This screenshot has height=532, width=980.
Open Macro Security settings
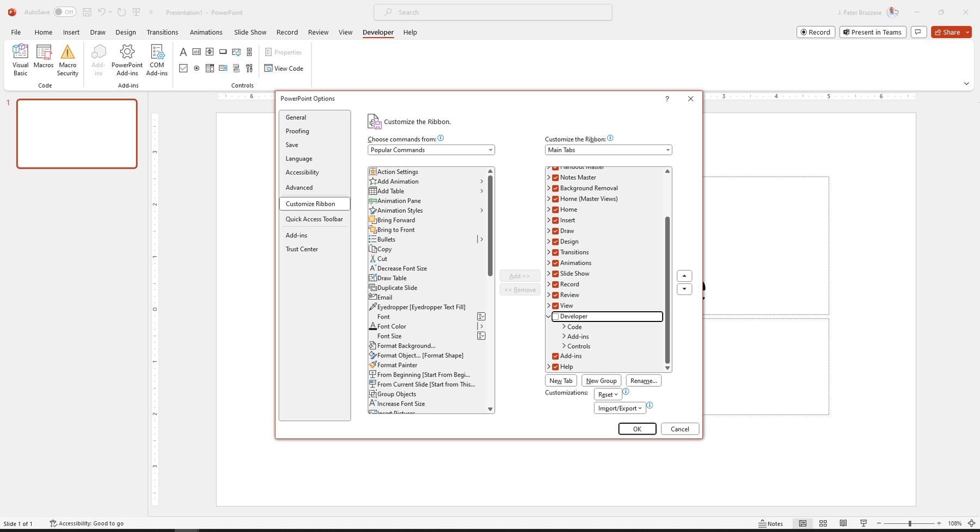click(x=68, y=60)
